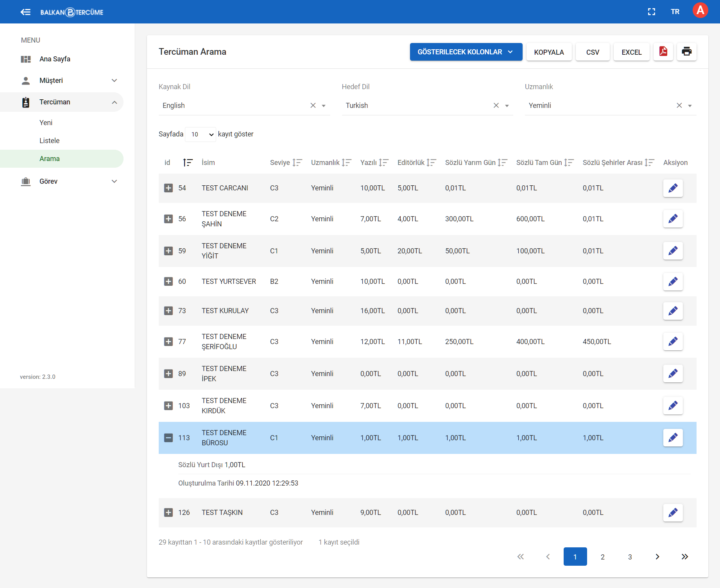Toggle fullscreen mode icon
Screen dimensions: 720x588
pos(651,12)
